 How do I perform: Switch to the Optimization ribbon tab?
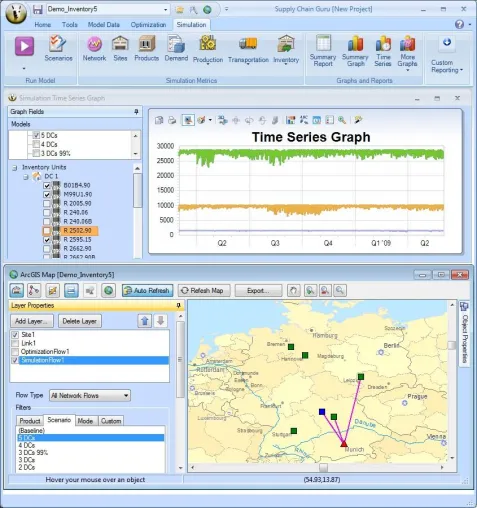pos(148,25)
